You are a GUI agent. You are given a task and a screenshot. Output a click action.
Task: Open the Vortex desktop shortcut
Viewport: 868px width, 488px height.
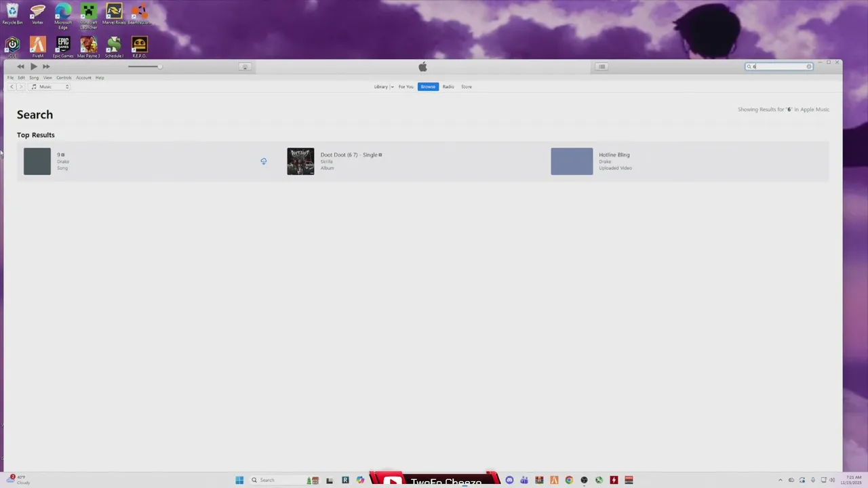(37, 14)
